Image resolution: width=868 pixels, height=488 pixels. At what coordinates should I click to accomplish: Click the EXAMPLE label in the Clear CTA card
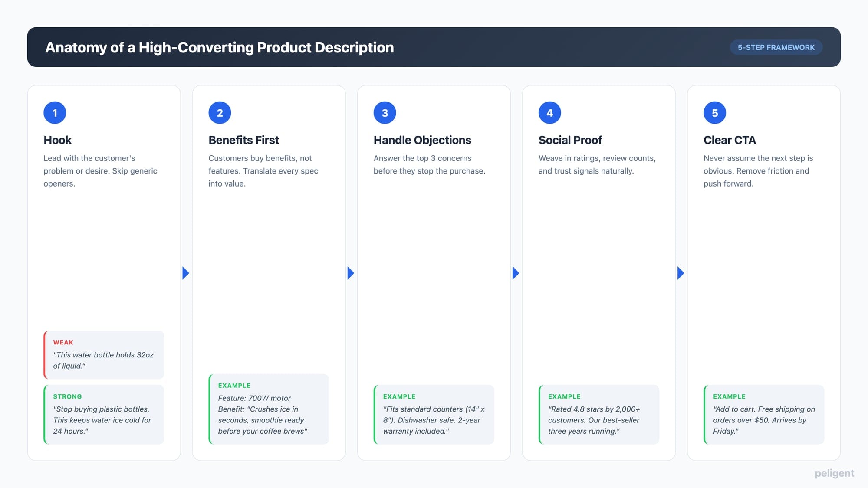pos(729,396)
